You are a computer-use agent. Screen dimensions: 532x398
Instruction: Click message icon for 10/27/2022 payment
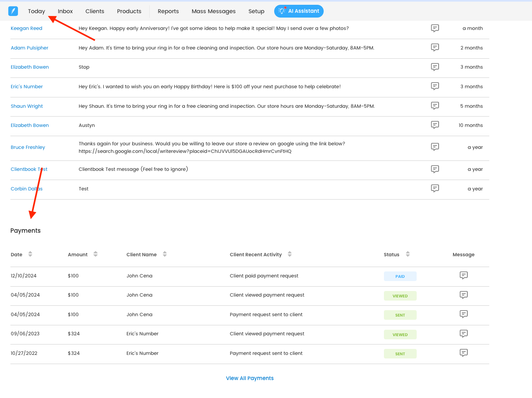[x=463, y=353]
